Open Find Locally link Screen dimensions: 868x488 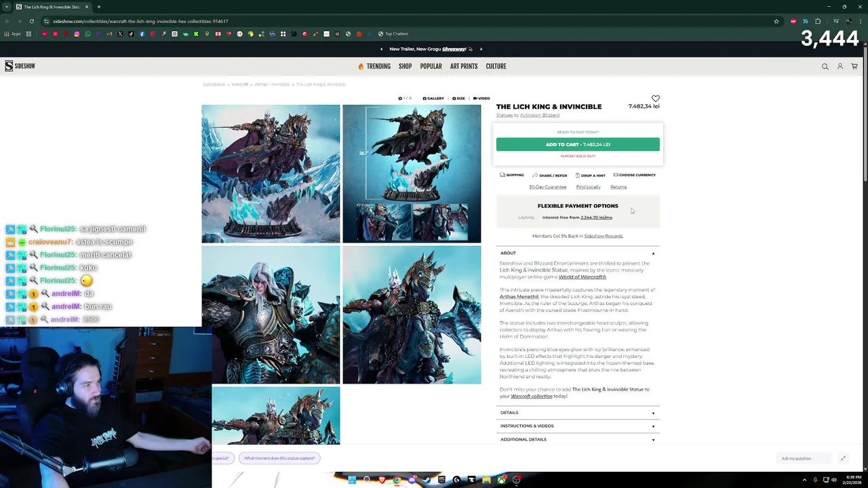589,187
